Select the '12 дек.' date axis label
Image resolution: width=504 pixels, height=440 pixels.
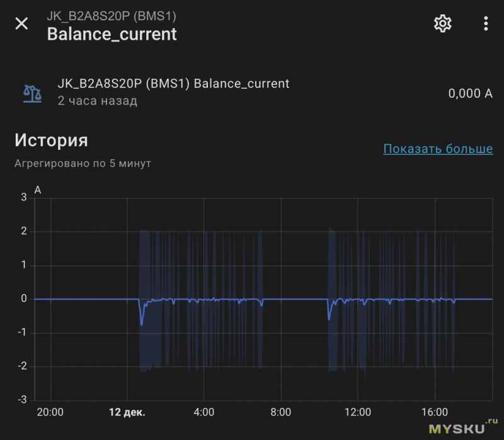click(x=127, y=413)
